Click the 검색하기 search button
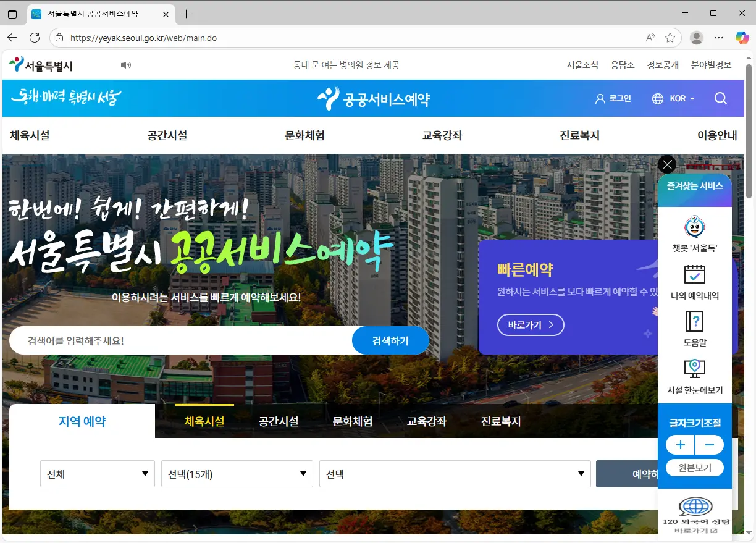Screen dimensions: 756x543 tap(390, 340)
